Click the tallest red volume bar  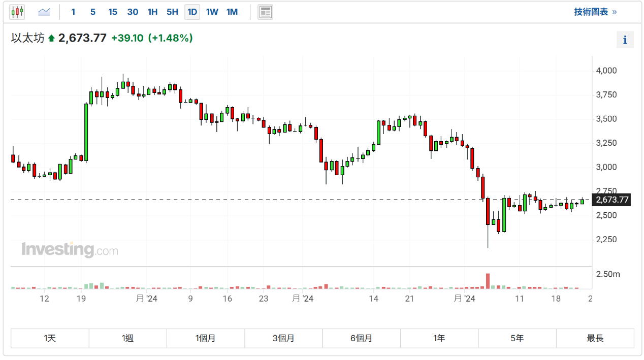pyautogui.click(x=488, y=281)
